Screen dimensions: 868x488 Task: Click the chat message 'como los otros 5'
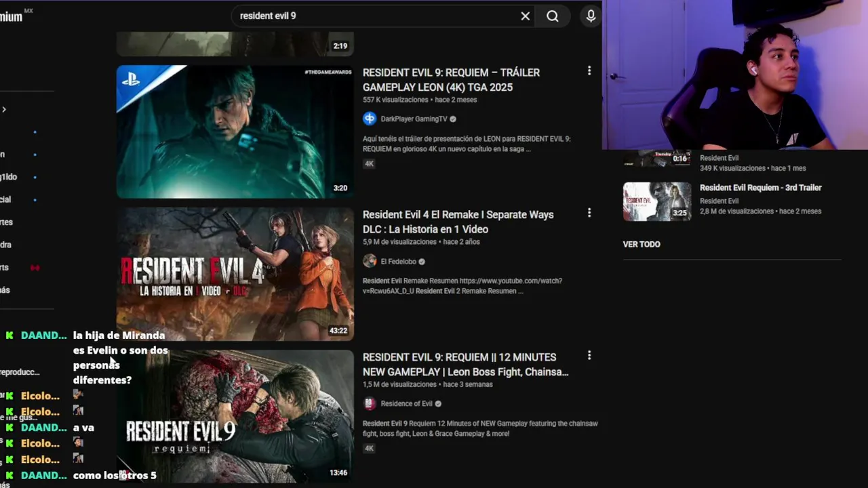point(115,475)
